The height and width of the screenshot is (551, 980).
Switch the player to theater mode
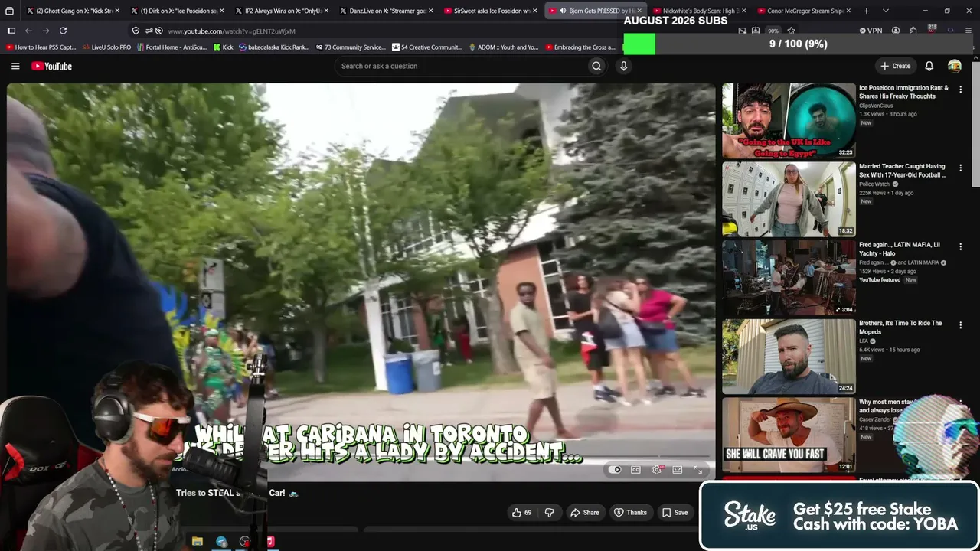tap(677, 470)
